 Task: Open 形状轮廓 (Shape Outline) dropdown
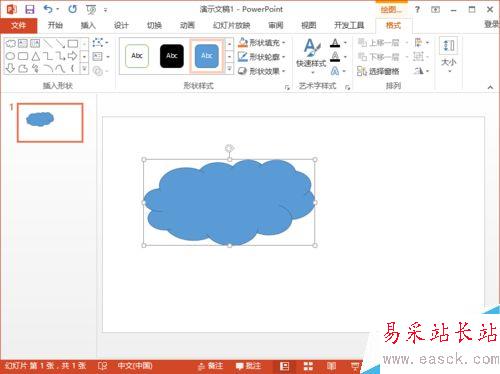click(262, 57)
